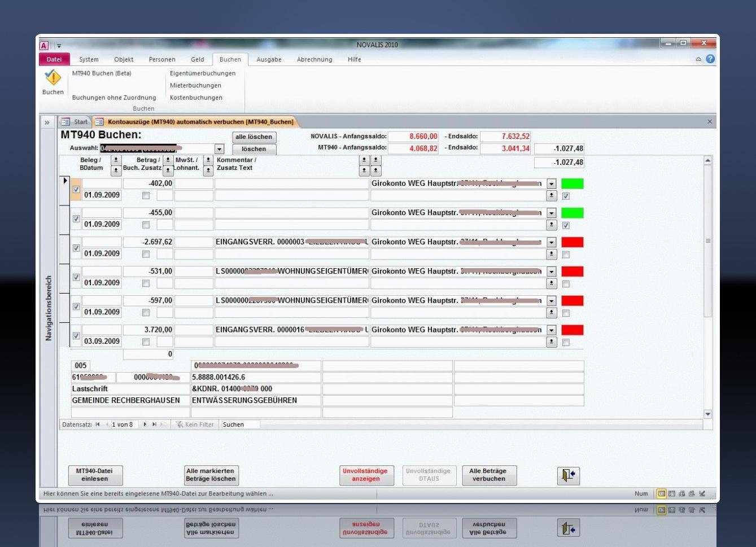Toggle the selection checkbox for 3.720,00 row

pyautogui.click(x=76, y=336)
